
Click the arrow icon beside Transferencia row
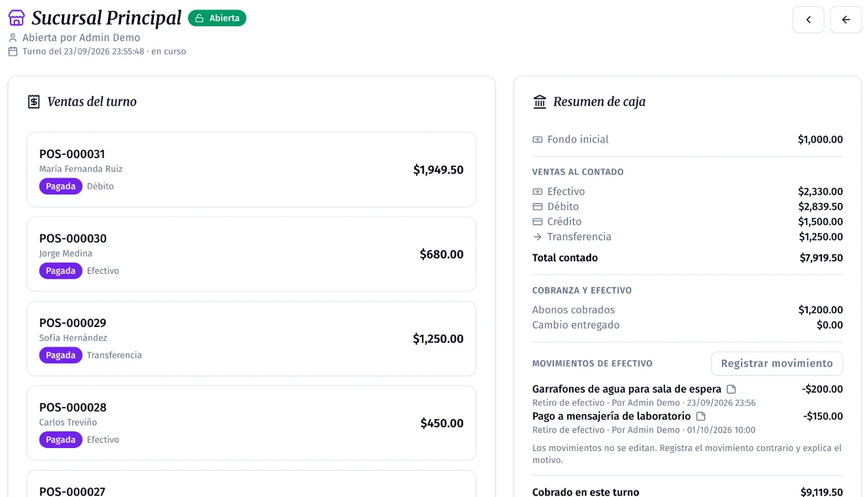pos(538,236)
